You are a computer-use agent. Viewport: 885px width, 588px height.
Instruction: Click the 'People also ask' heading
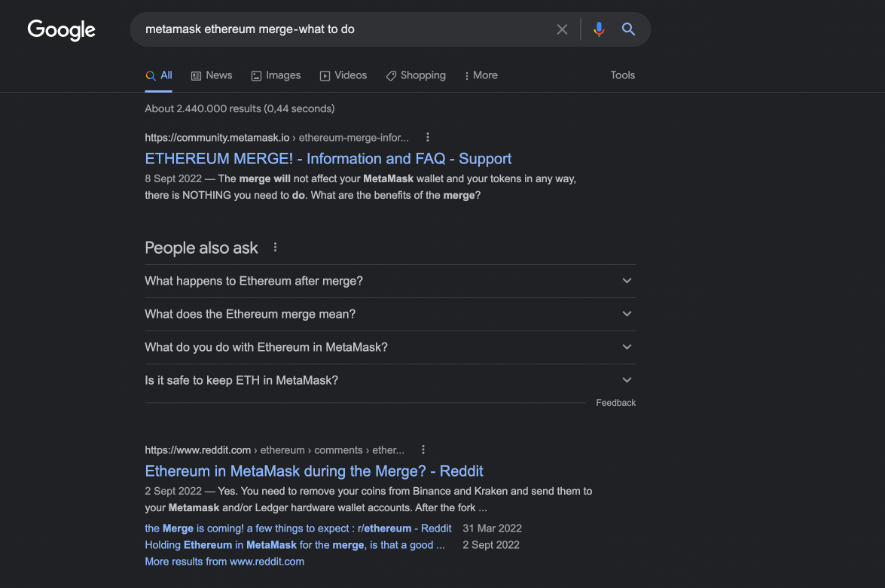202,248
